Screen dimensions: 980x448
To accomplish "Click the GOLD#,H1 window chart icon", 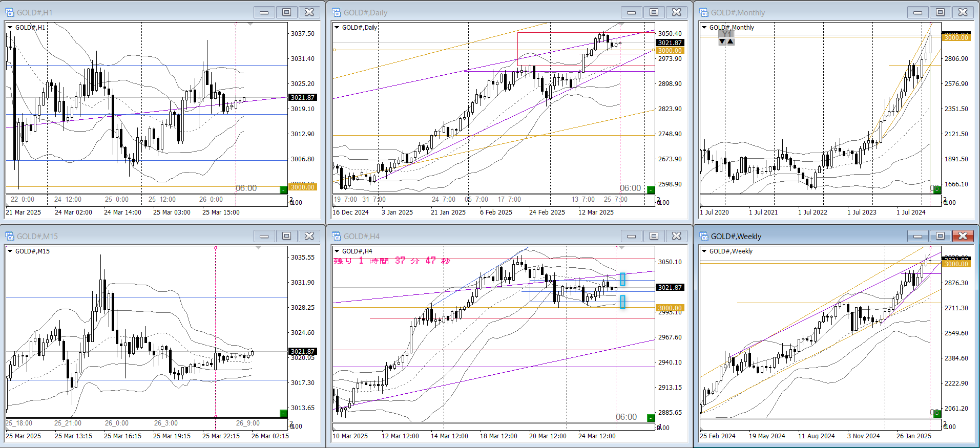I will (x=10, y=12).
